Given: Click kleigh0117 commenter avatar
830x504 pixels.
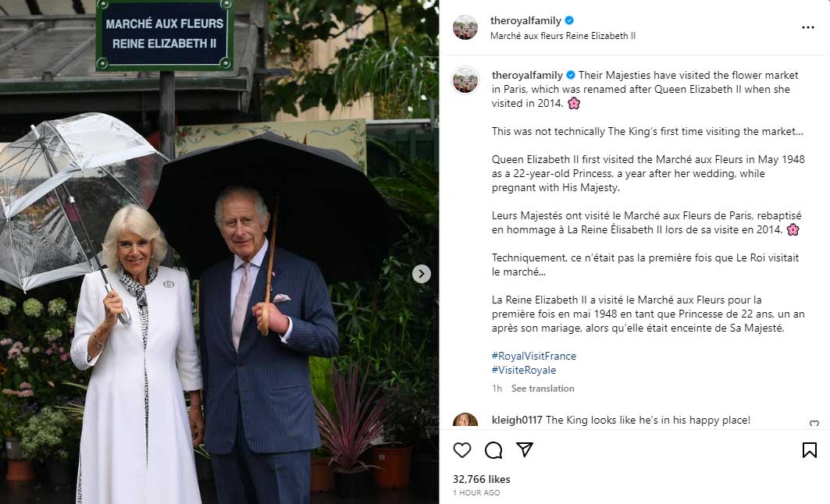Looking at the screenshot, I should (465, 421).
